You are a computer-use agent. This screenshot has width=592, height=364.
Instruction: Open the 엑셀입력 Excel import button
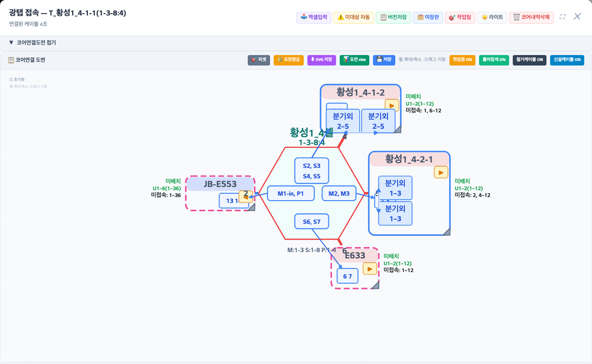point(313,17)
